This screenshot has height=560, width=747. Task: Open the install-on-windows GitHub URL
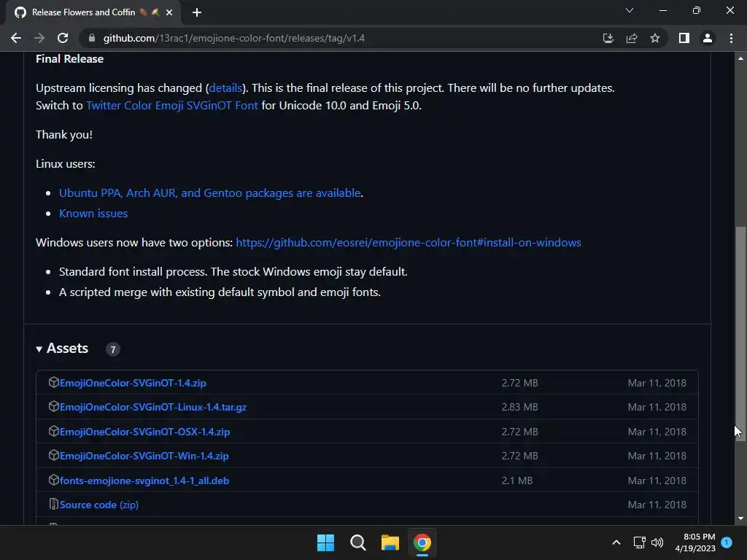tap(409, 242)
